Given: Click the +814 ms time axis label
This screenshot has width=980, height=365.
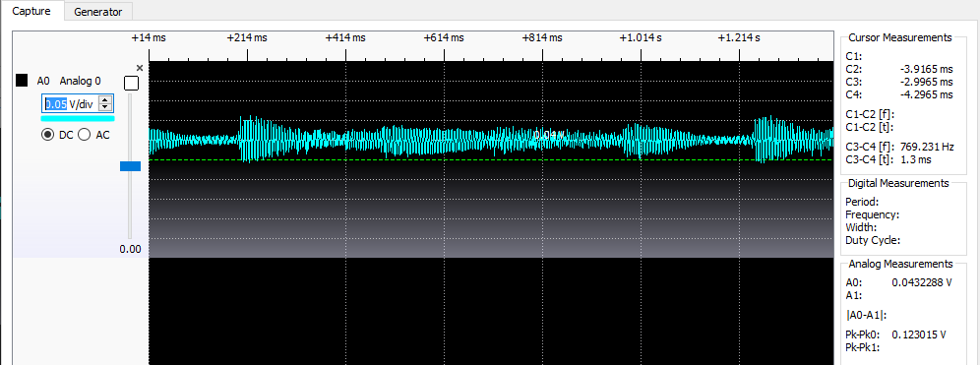Looking at the screenshot, I should coord(542,37).
